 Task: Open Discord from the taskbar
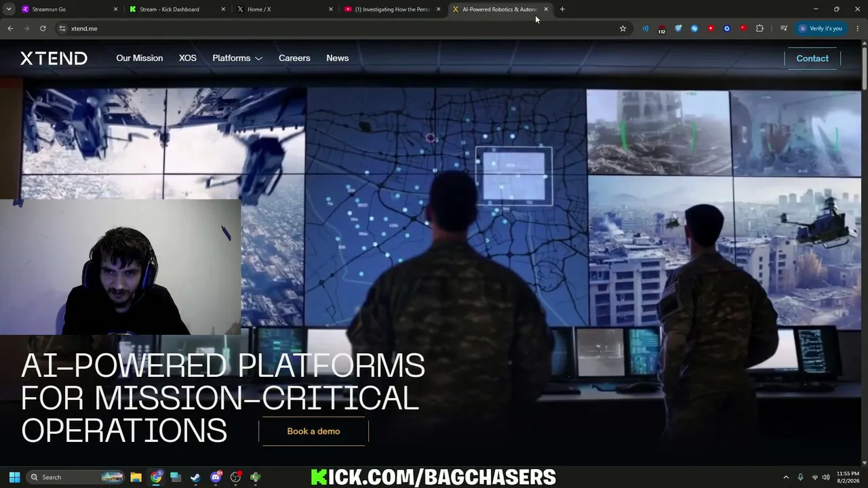[216, 477]
